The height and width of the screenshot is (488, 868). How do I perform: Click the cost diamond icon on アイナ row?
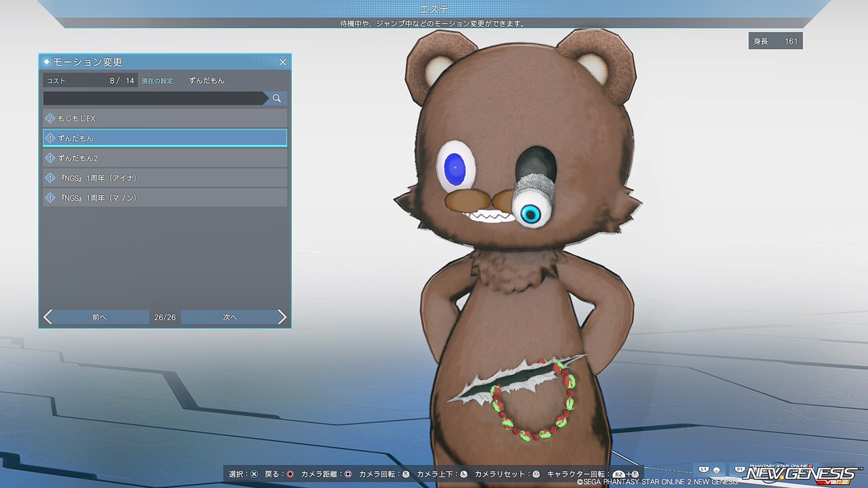click(x=51, y=178)
